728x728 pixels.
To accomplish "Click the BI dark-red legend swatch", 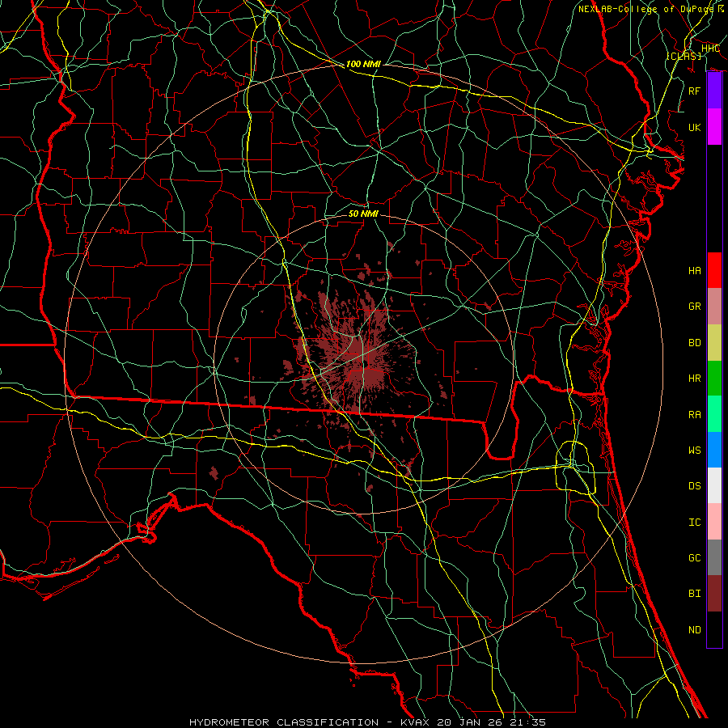I will click(x=714, y=594).
